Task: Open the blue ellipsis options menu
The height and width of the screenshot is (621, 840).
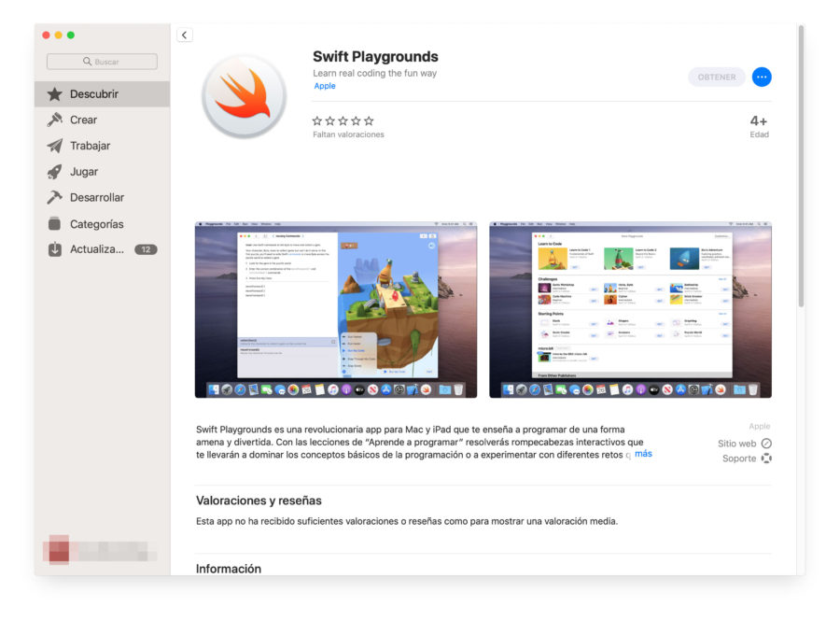Action: [762, 77]
